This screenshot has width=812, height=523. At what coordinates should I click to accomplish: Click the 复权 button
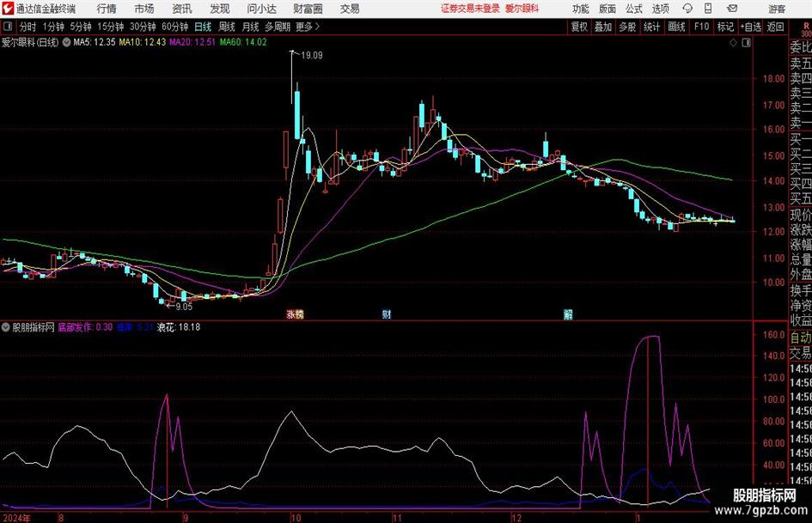[579, 27]
